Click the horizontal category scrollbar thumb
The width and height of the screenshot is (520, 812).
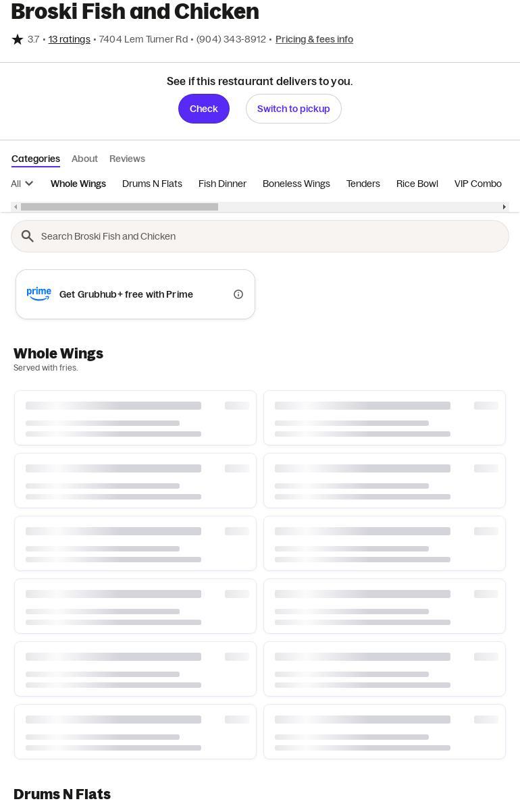[120, 207]
